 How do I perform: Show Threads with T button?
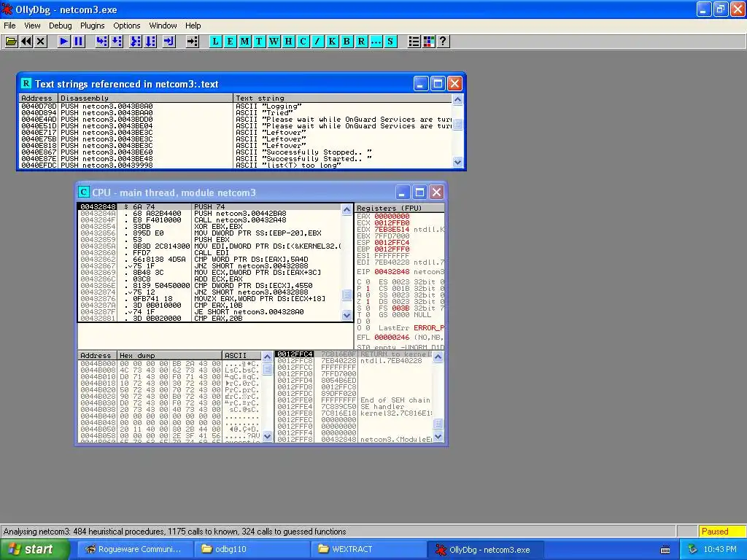[x=259, y=42]
